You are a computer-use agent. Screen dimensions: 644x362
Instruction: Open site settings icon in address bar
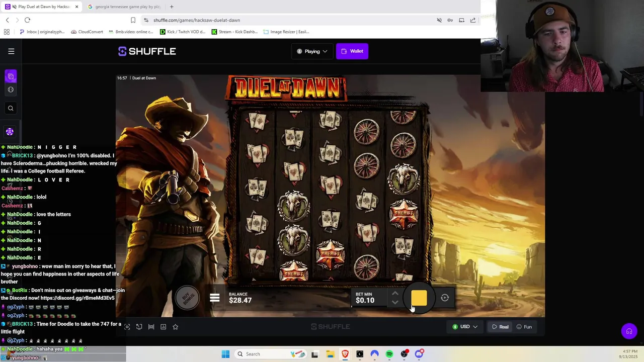coord(146,20)
